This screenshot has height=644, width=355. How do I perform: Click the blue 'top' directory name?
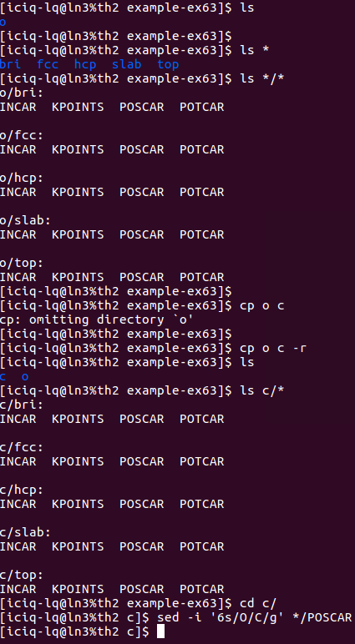[x=168, y=64]
